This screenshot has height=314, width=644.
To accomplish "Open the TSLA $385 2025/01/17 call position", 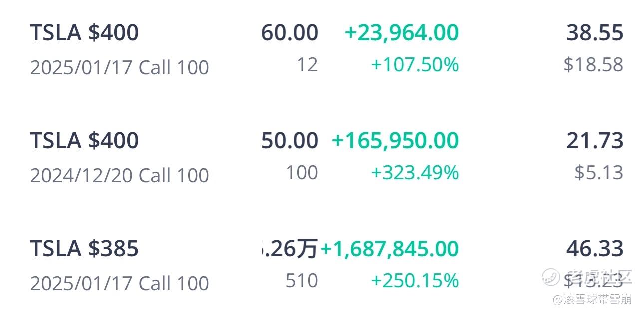I will click(326, 265).
